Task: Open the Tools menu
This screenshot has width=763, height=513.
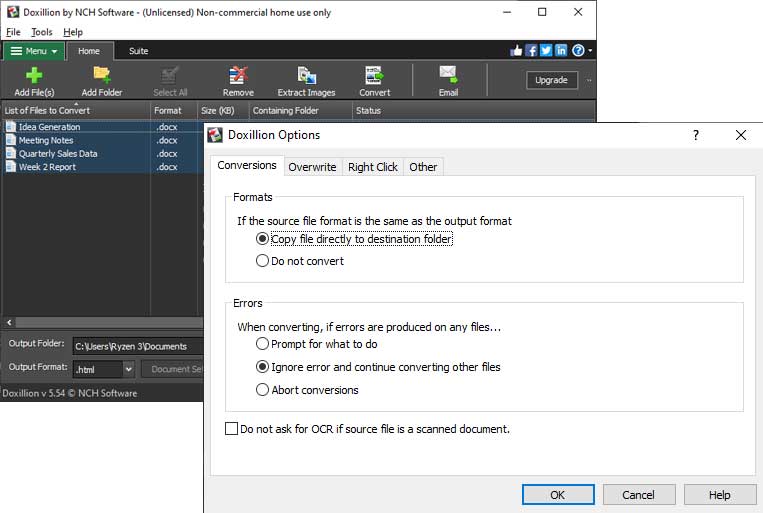Action: [x=42, y=32]
